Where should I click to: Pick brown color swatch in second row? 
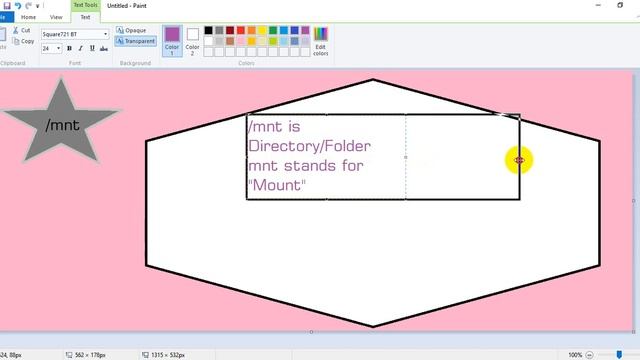[x=230, y=41]
